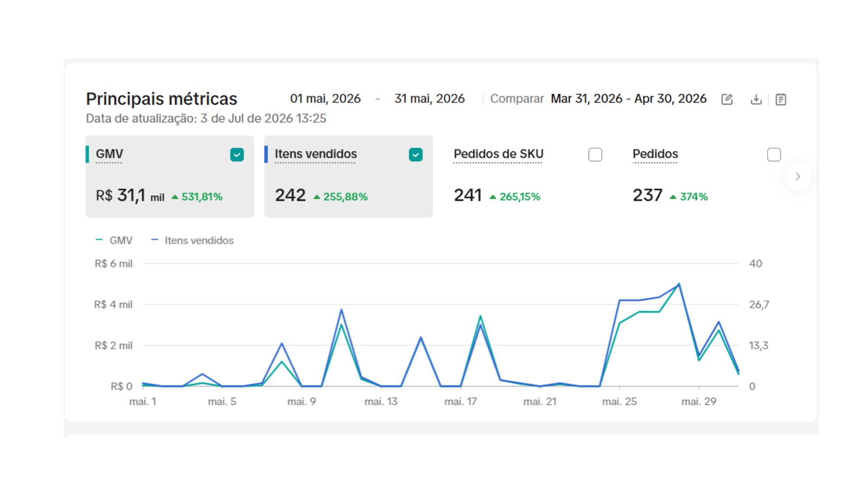This screenshot has height=488, width=868.
Task: Click the mai. 29 axis tick
Action: 699,401
